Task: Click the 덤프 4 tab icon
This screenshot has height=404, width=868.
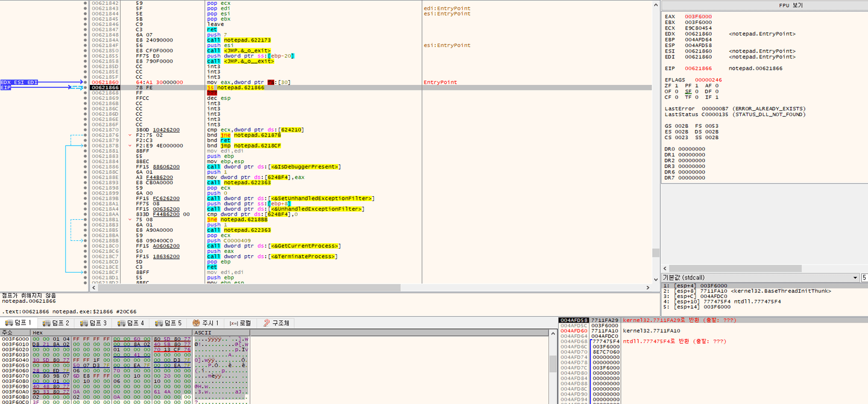Action: [122, 323]
